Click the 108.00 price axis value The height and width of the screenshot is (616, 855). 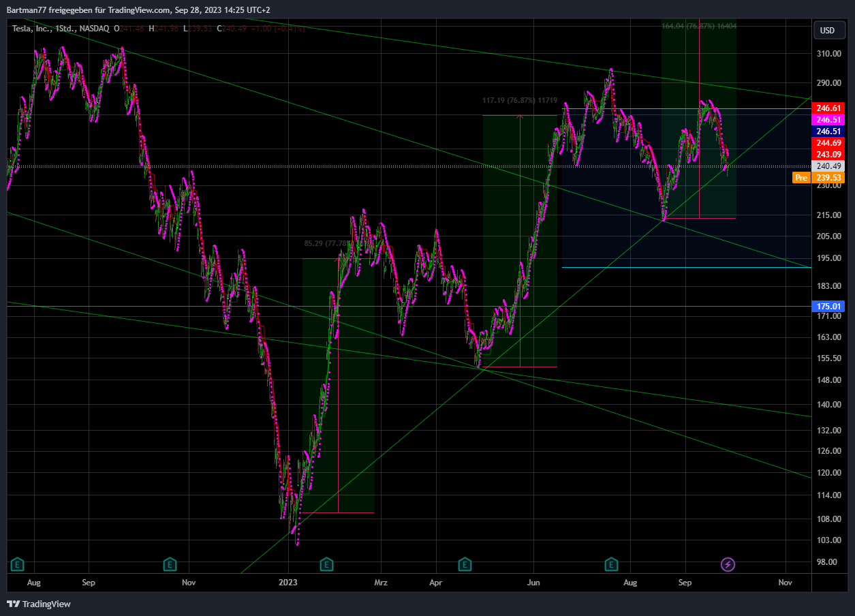pos(828,519)
